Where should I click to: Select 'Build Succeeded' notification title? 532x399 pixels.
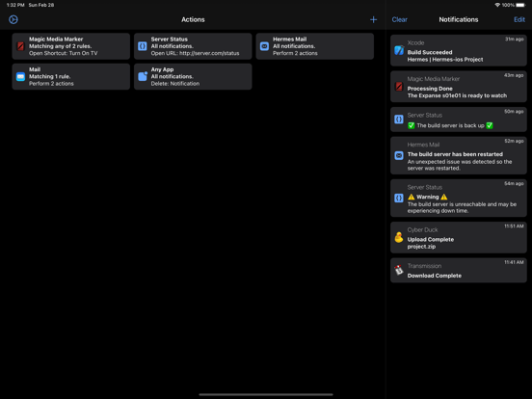[430, 52]
